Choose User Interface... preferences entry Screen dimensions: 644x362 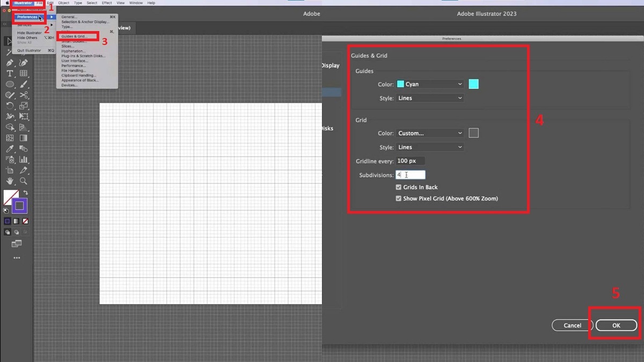75,61
